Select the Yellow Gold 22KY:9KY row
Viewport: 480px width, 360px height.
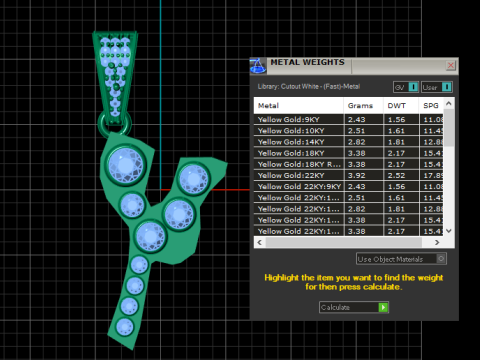[x=349, y=186]
